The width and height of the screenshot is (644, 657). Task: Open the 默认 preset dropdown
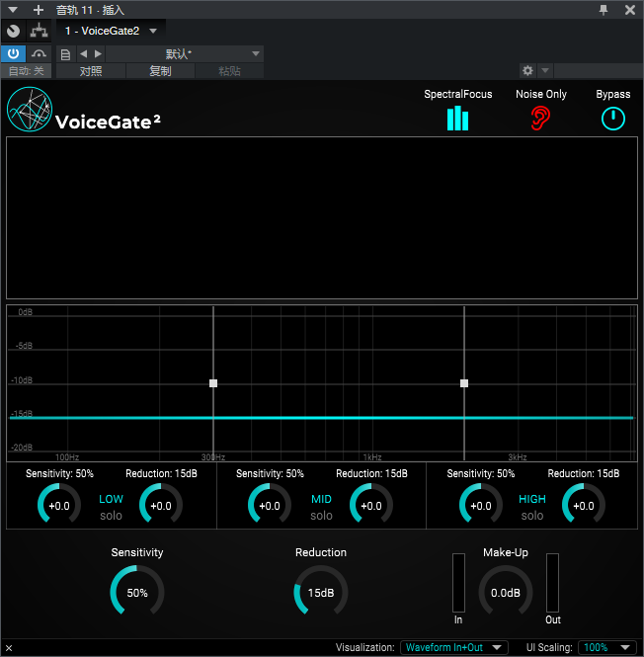pyautogui.click(x=185, y=54)
